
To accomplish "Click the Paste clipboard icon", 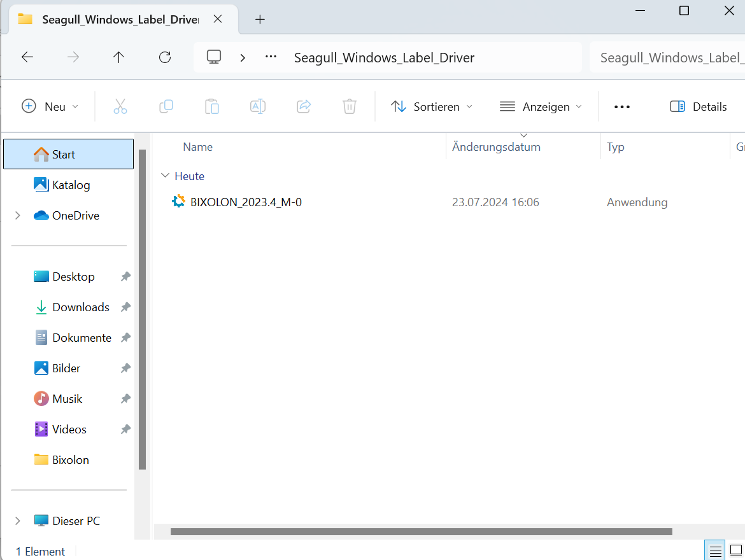I will tap(212, 106).
